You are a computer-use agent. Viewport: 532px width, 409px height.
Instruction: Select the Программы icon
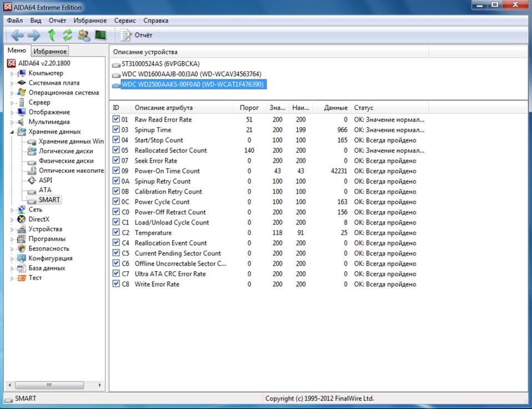coord(21,238)
